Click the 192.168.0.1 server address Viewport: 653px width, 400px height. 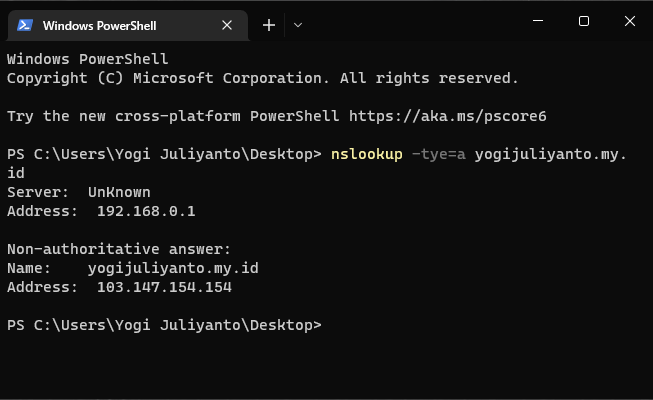pyautogui.click(x=146, y=211)
